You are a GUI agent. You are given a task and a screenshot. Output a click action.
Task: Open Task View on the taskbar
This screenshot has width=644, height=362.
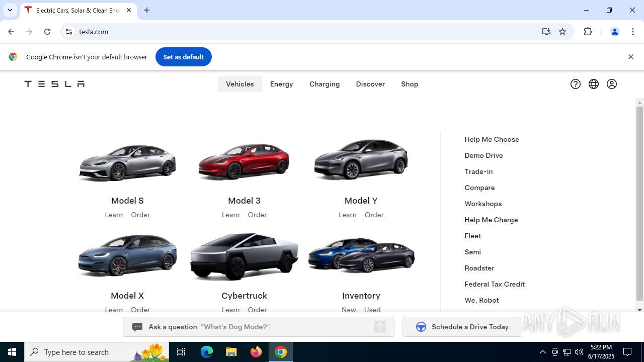click(181, 352)
